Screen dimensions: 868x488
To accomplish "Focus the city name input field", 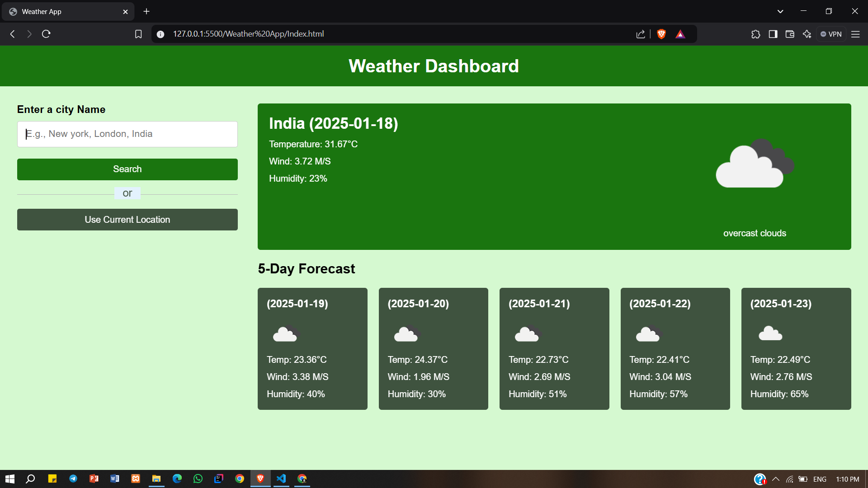I will click(127, 134).
